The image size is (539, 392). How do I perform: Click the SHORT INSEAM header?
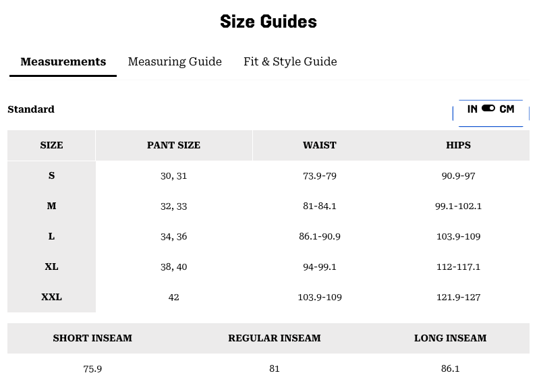pos(92,338)
